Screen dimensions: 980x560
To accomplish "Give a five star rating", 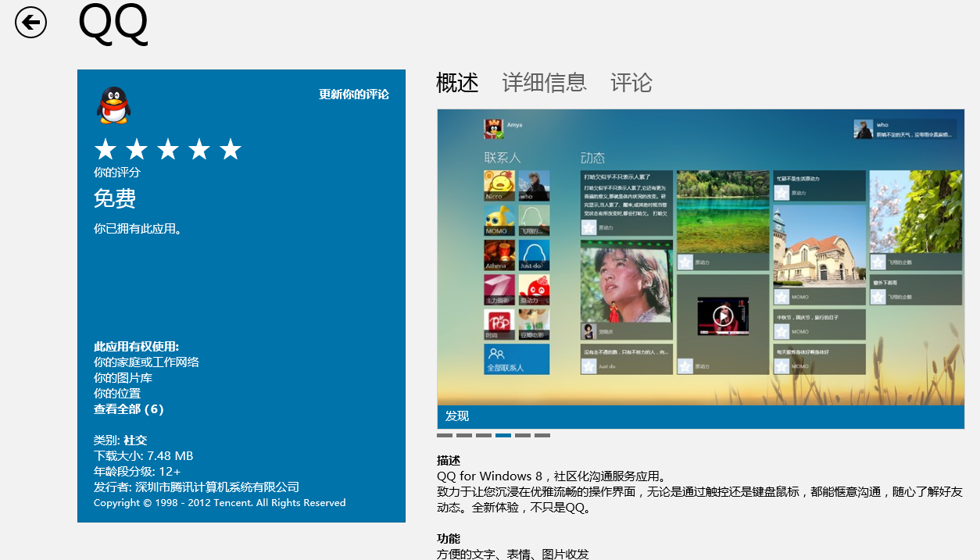I will coord(231,149).
